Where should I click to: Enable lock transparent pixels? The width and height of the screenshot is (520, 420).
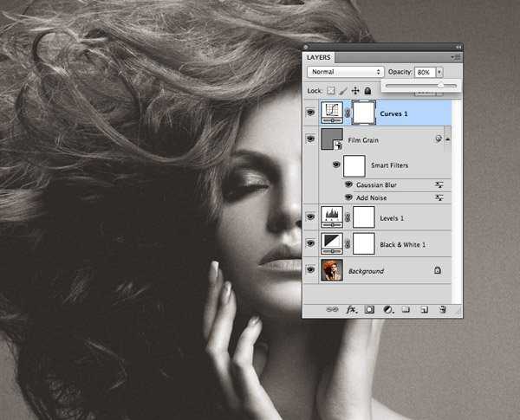pos(330,90)
